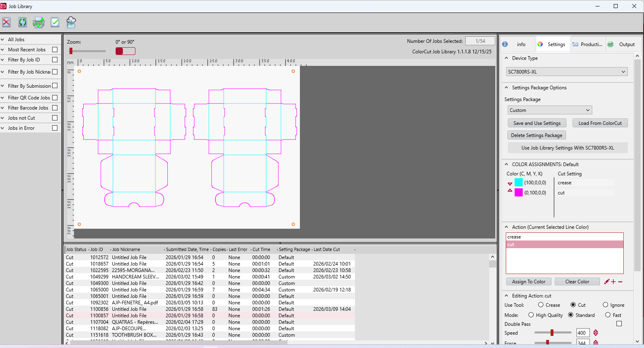Open the Device Type SC7800RS-XL dropdown
The width and height of the screenshot is (644, 348).
(566, 72)
